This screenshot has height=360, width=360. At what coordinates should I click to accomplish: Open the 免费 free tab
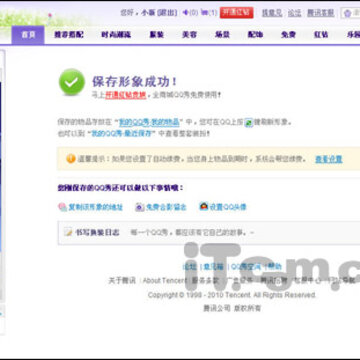(288, 35)
